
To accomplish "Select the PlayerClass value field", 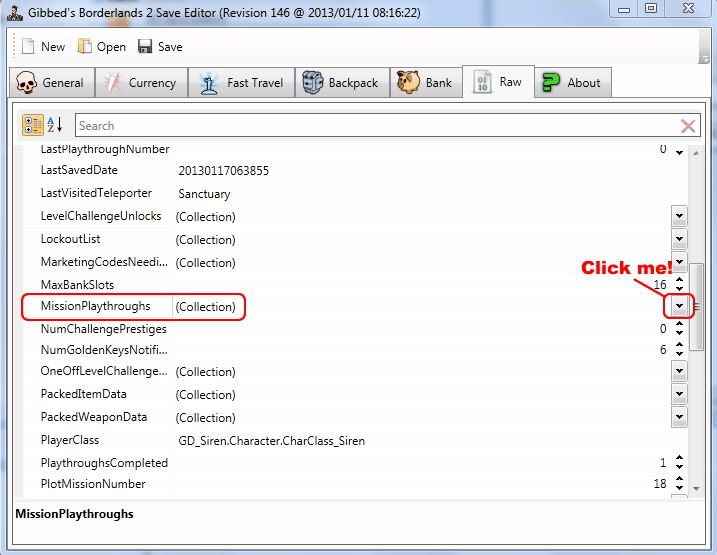I will [272, 441].
